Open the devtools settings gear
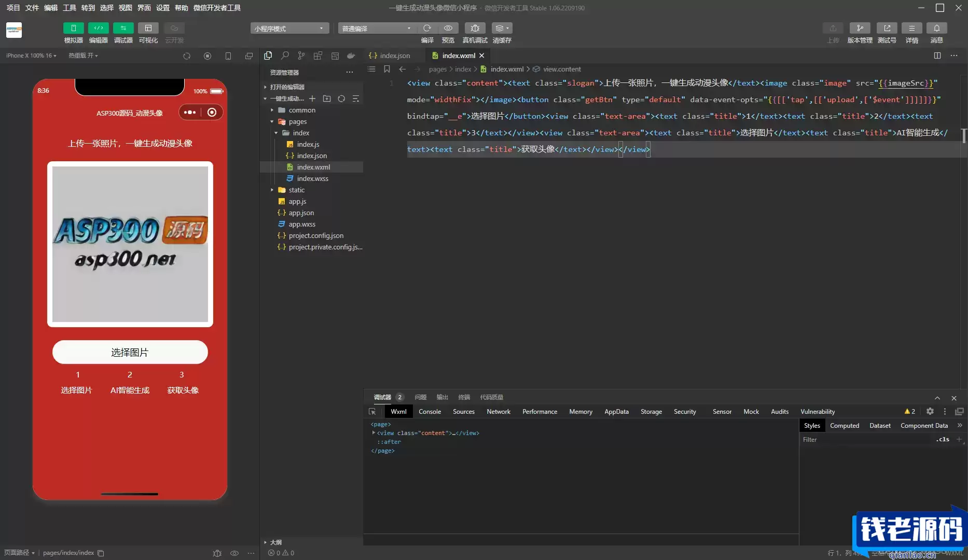Viewport: 968px width, 560px height. click(x=930, y=411)
